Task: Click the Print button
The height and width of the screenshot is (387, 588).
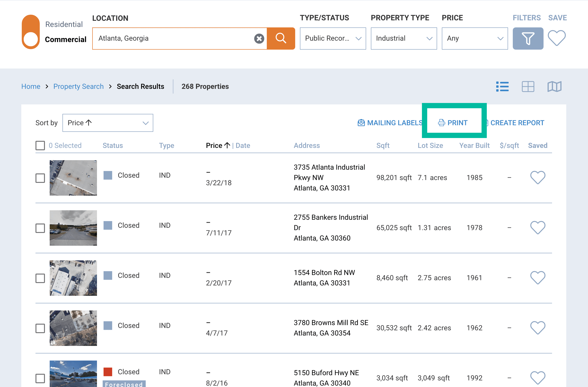Action: coord(454,123)
